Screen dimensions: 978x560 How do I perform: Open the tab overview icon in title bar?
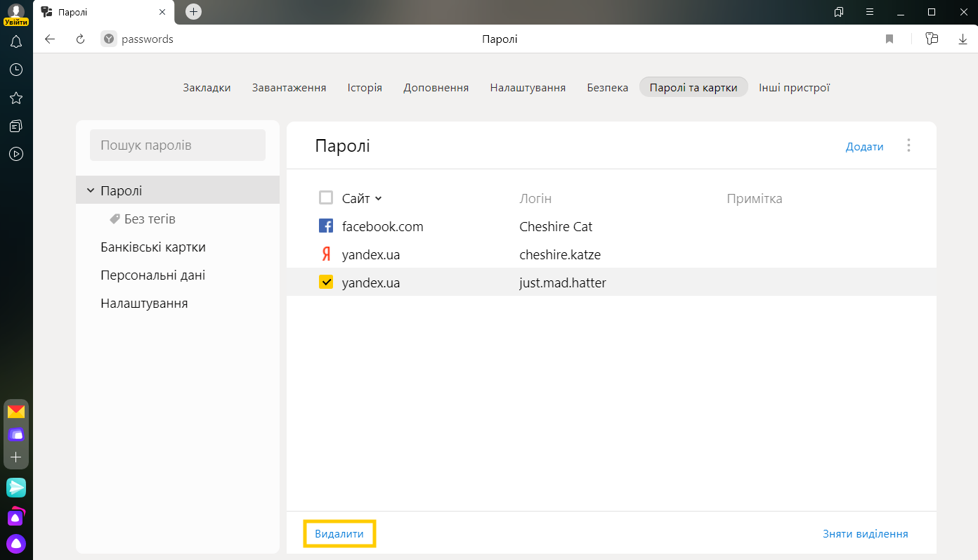(839, 12)
